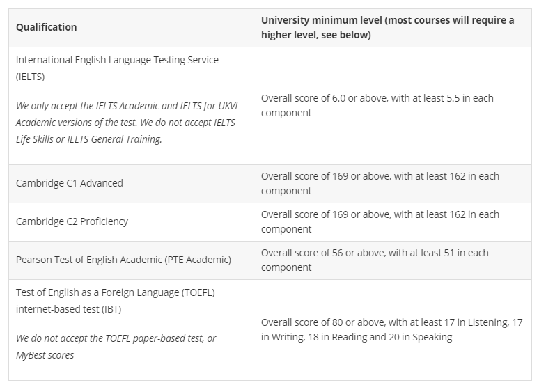Viewport: 546px width, 392px height.
Task: Click the PTE overall score of 56 requirement
Action: coord(375,260)
